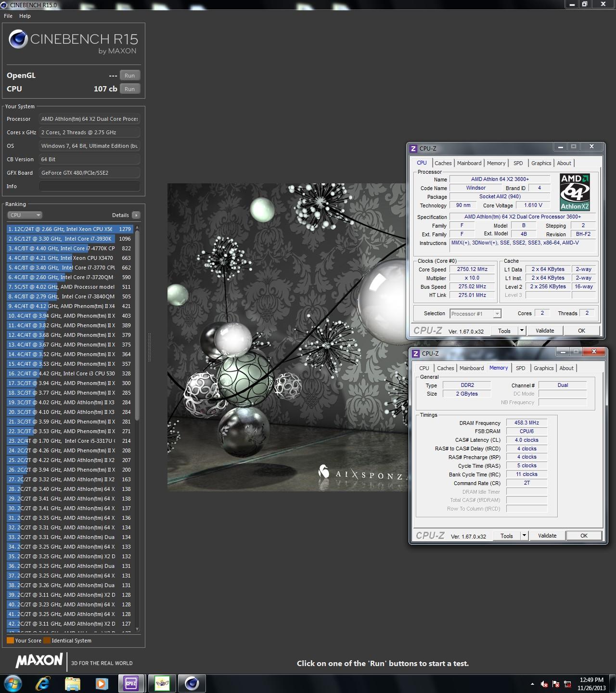This screenshot has width=616, height=693.
Task: Open Mainboard tab in lower CPU-Z window
Action: pyautogui.click(x=472, y=368)
